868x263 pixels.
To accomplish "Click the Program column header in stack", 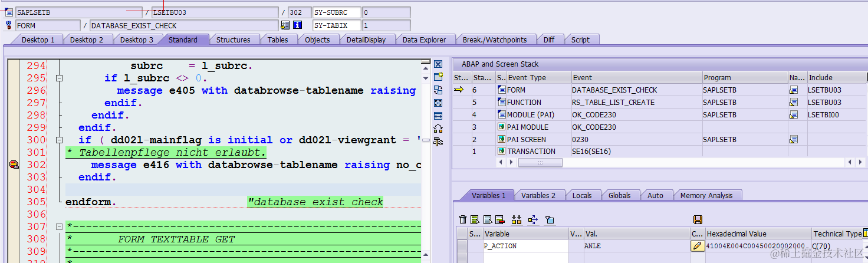I will [x=744, y=77].
